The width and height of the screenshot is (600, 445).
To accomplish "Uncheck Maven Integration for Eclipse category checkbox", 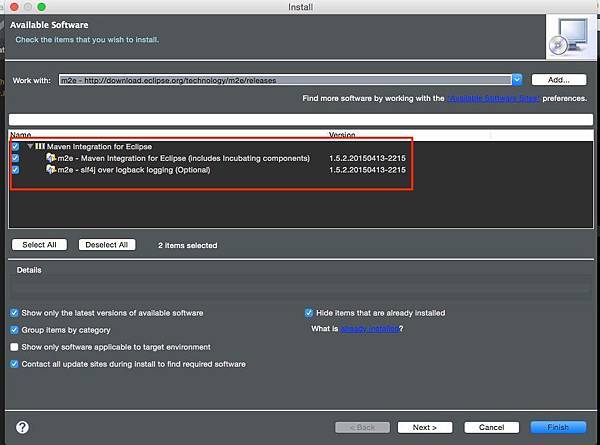I will pos(15,147).
